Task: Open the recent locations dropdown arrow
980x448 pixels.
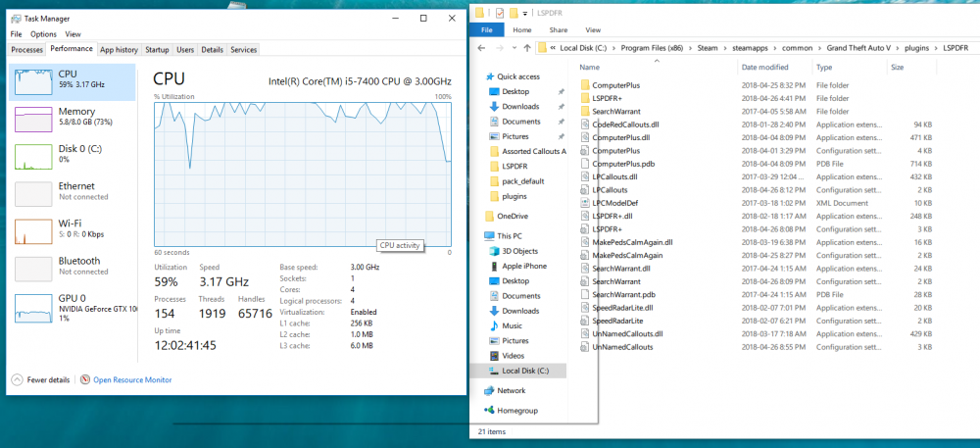Action: (514, 48)
